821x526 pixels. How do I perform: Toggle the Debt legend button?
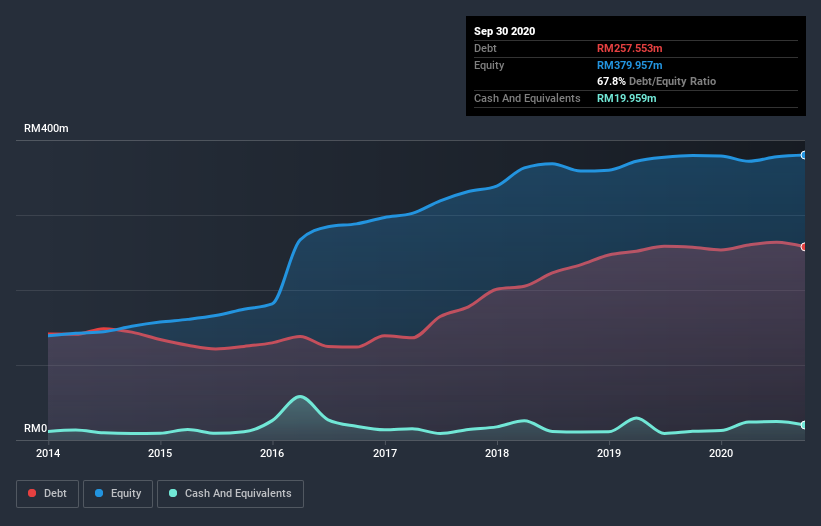(48, 494)
